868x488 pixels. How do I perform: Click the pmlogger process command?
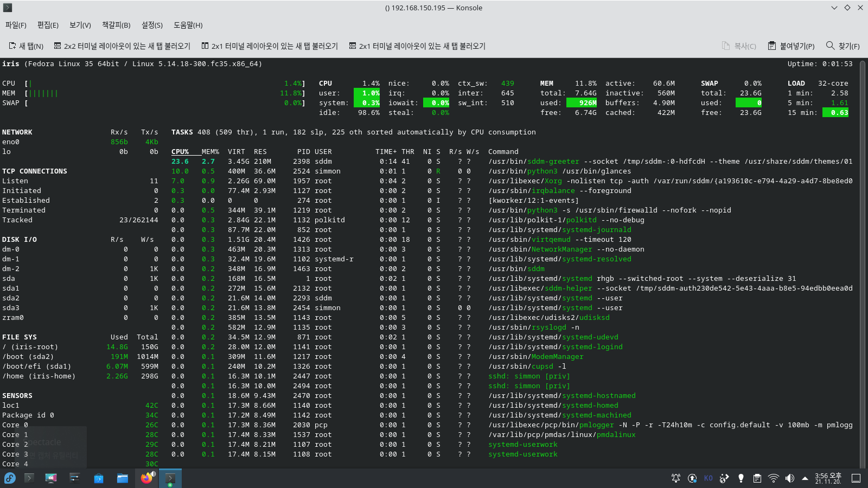click(671, 425)
